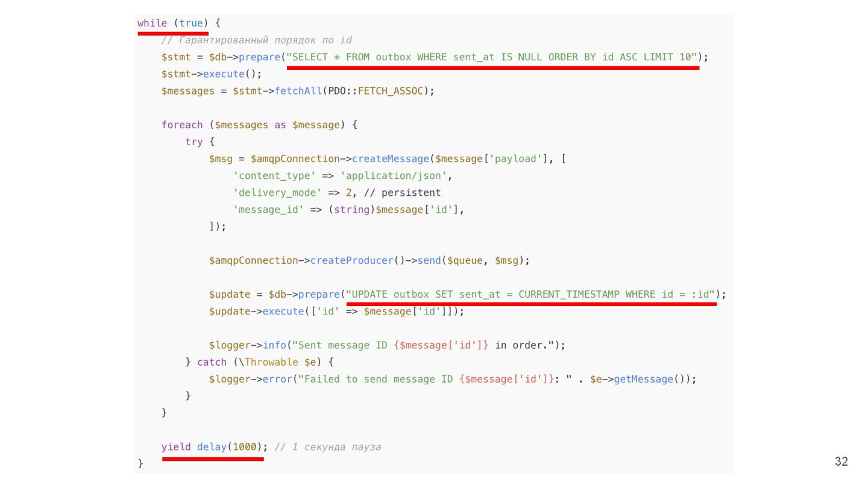Click 'getMessage' method call

pos(644,379)
